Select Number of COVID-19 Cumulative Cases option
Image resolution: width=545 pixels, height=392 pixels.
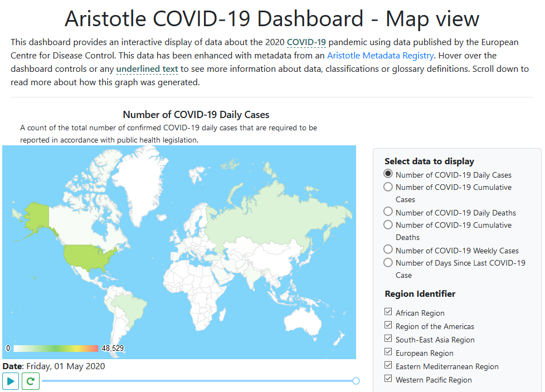click(x=388, y=187)
